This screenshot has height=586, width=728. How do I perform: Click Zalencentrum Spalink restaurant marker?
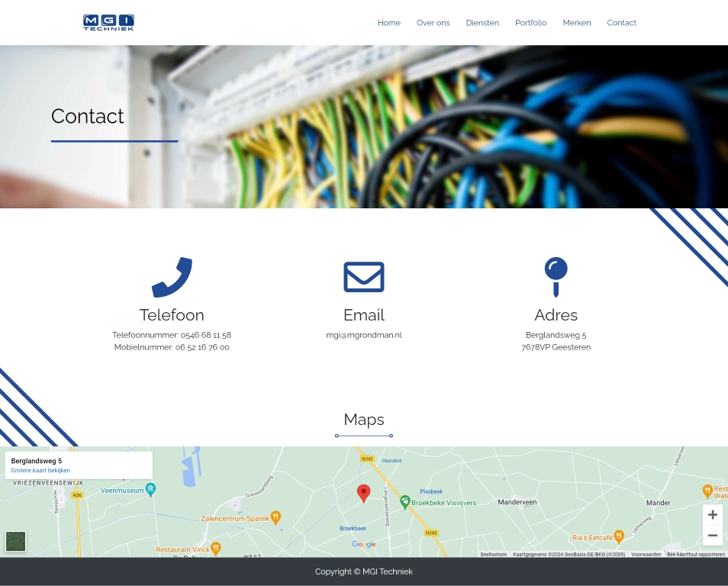point(276,518)
